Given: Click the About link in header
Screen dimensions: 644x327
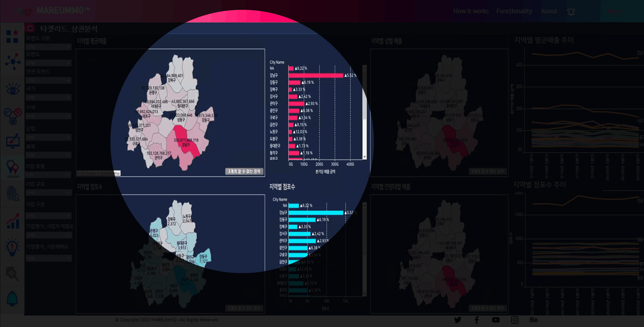Looking at the screenshot, I should point(549,11).
